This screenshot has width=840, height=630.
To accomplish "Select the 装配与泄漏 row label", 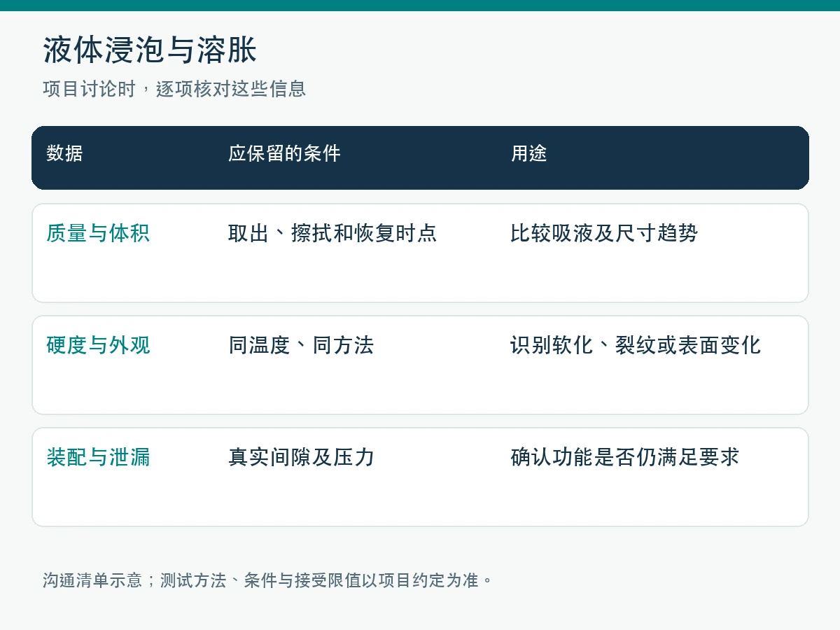I will [98, 457].
